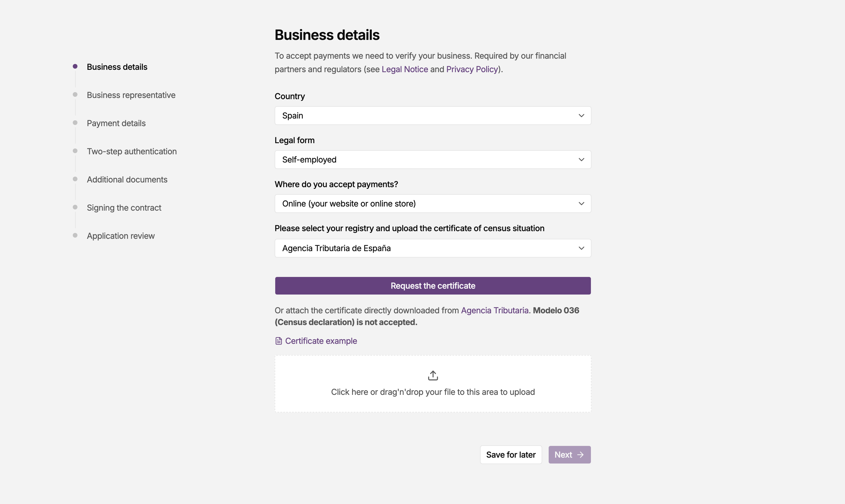The image size is (845, 504).
Task: Go to Payment details step
Action: (x=116, y=123)
